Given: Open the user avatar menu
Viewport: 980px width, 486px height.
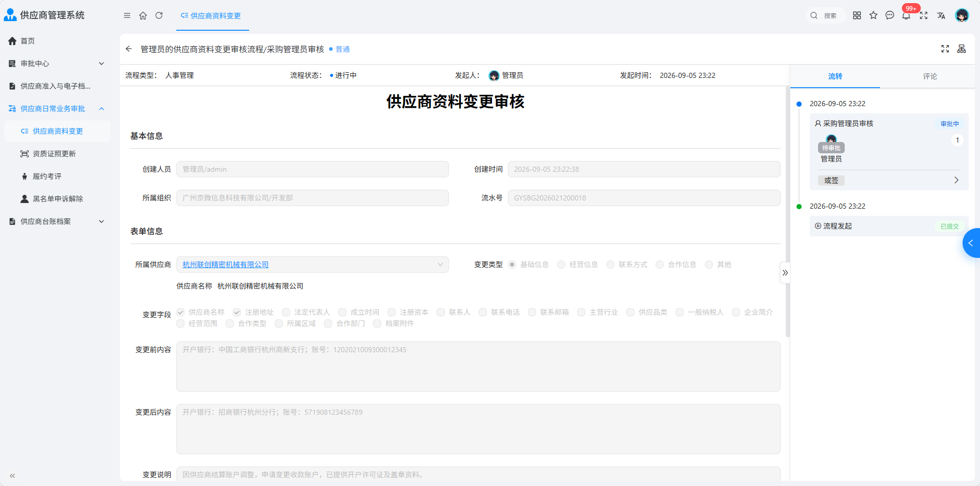Looking at the screenshot, I should [x=962, y=15].
